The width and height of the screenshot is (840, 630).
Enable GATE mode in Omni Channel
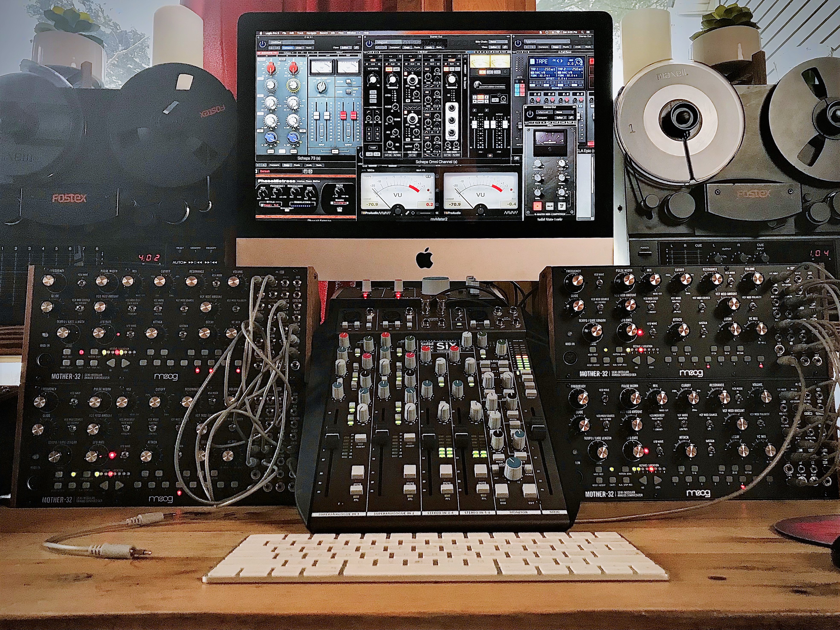[x=389, y=69]
